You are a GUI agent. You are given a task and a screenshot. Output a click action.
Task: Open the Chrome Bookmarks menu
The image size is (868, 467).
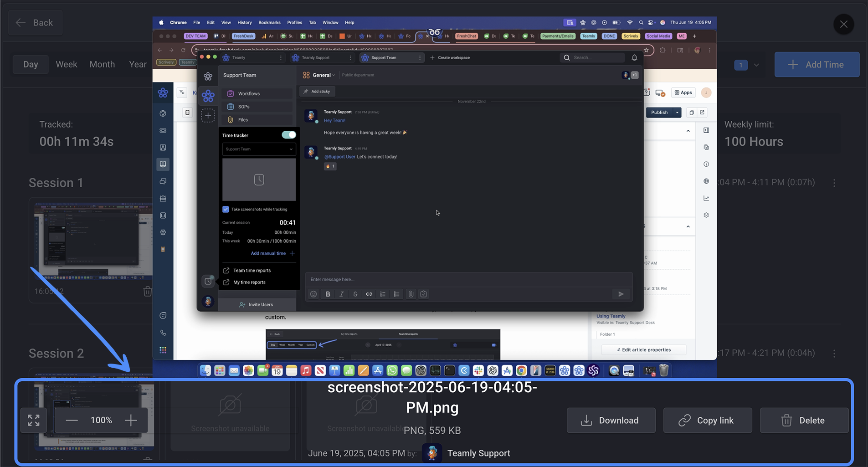[x=269, y=22]
